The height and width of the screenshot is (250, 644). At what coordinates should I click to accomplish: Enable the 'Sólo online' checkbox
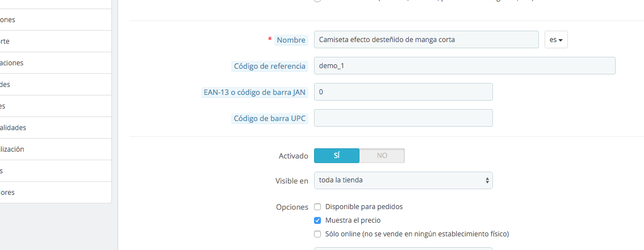pos(317,234)
